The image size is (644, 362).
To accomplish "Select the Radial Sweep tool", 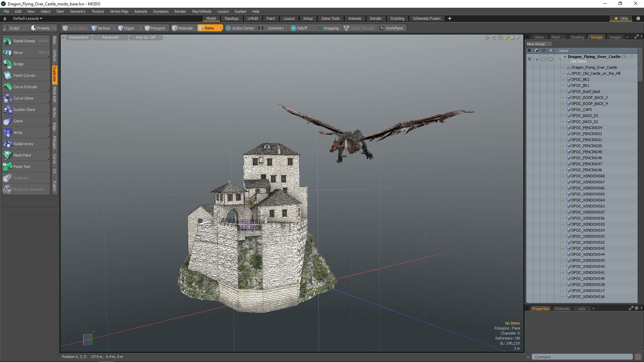I will point(24,41).
